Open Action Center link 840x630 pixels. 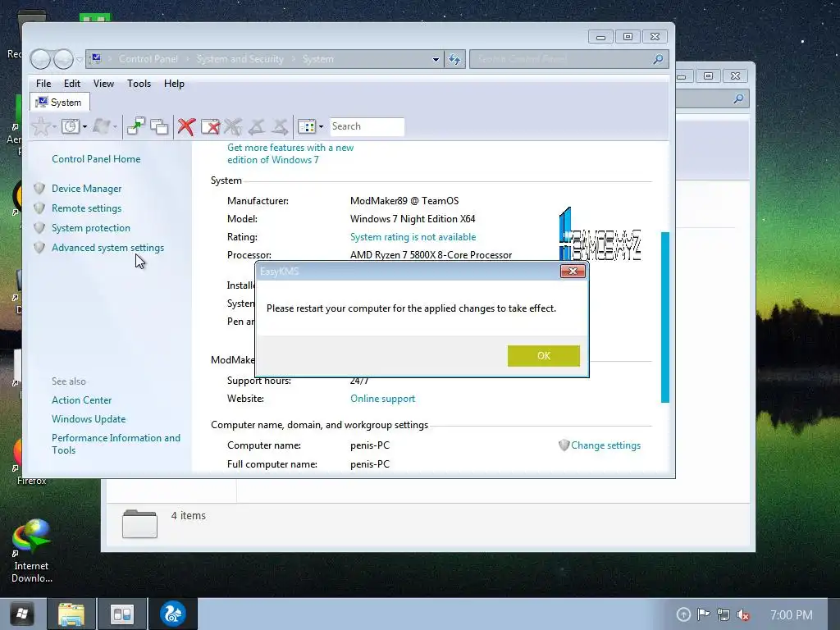[81, 400]
